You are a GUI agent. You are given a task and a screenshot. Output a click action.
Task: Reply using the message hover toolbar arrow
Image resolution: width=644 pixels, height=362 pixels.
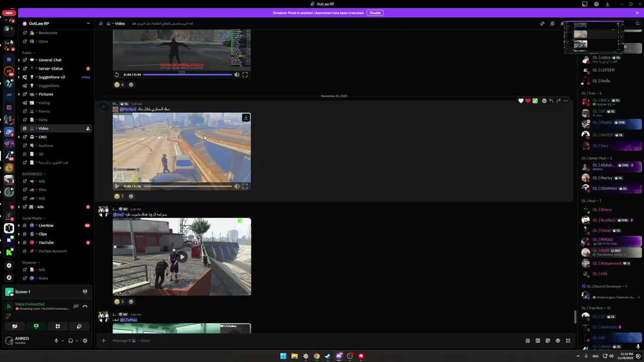(551, 101)
